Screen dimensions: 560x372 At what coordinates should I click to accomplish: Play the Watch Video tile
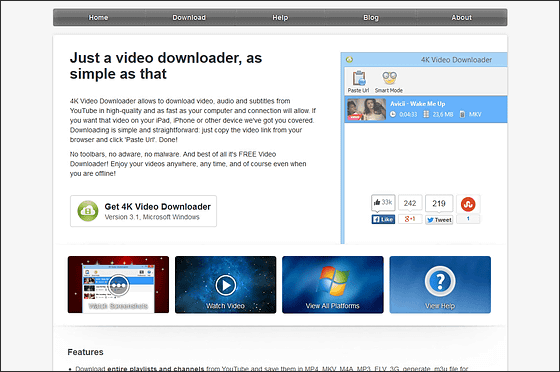(225, 285)
